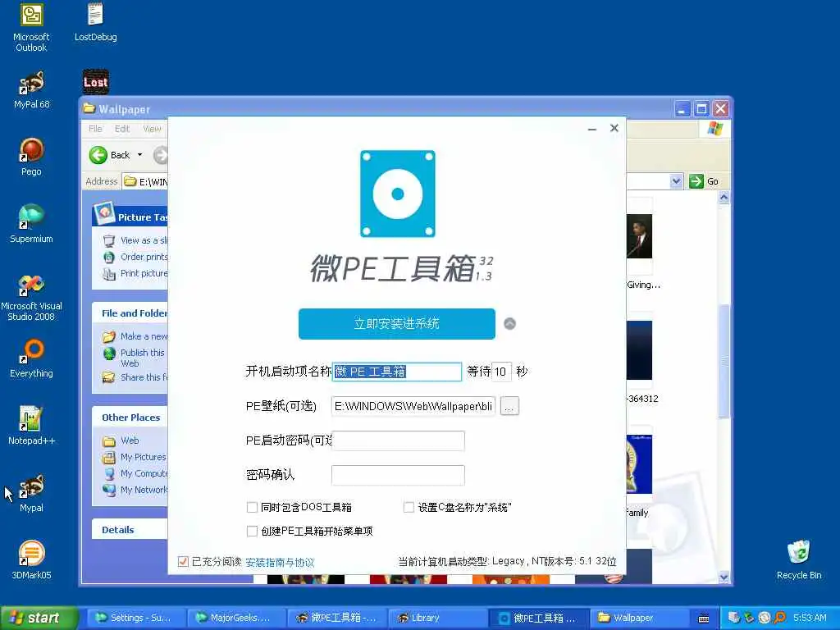
Task: Click Publish this folder to Web icon
Action: 109,354
